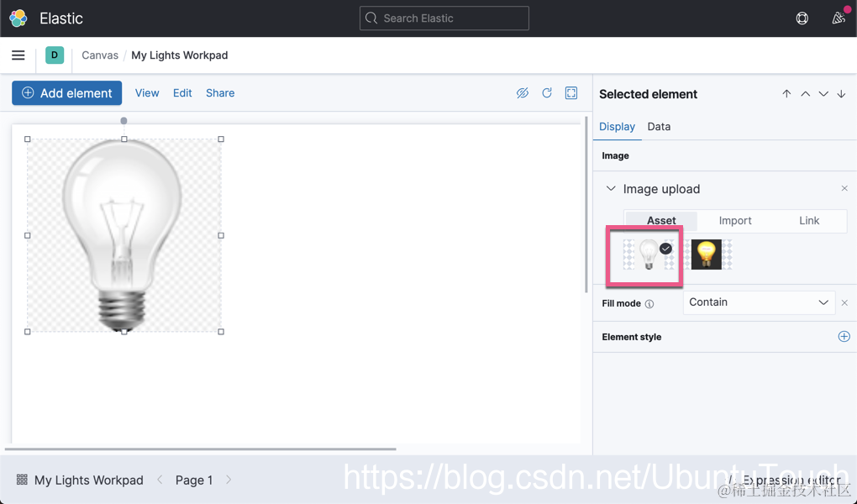The image size is (857, 504).
Task: Select the unlit bulb asset thumbnail
Action: point(649,255)
